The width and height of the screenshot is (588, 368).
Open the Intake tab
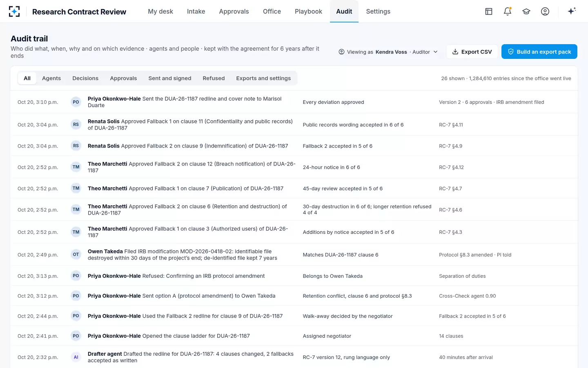[196, 11]
